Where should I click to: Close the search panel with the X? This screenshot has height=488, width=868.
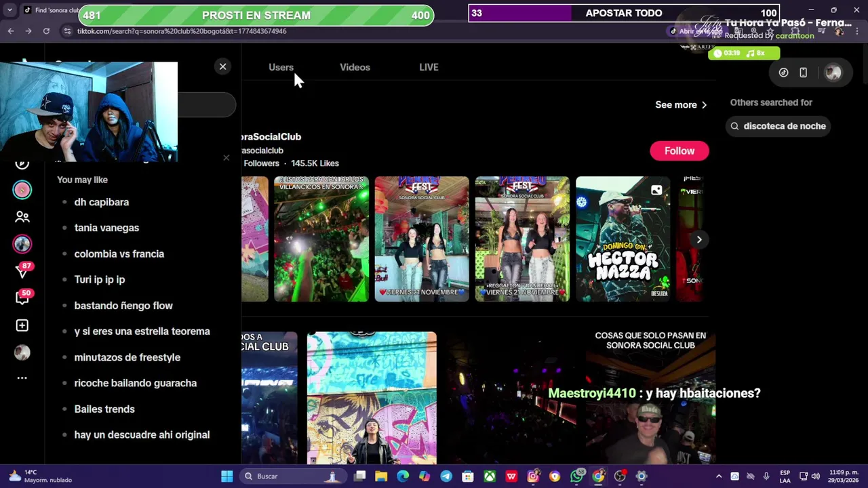[222, 66]
